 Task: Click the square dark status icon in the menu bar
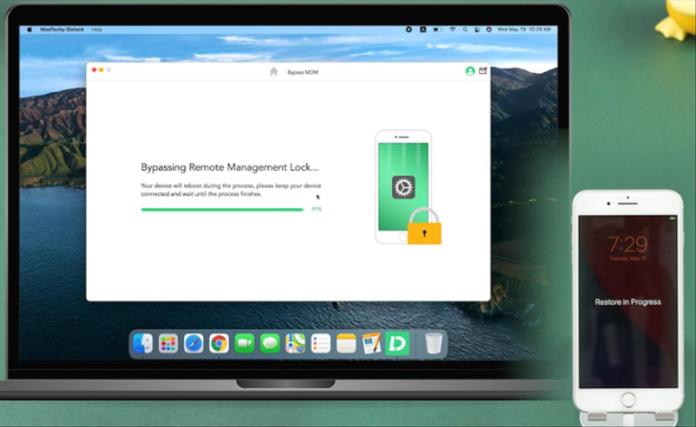coord(423,29)
